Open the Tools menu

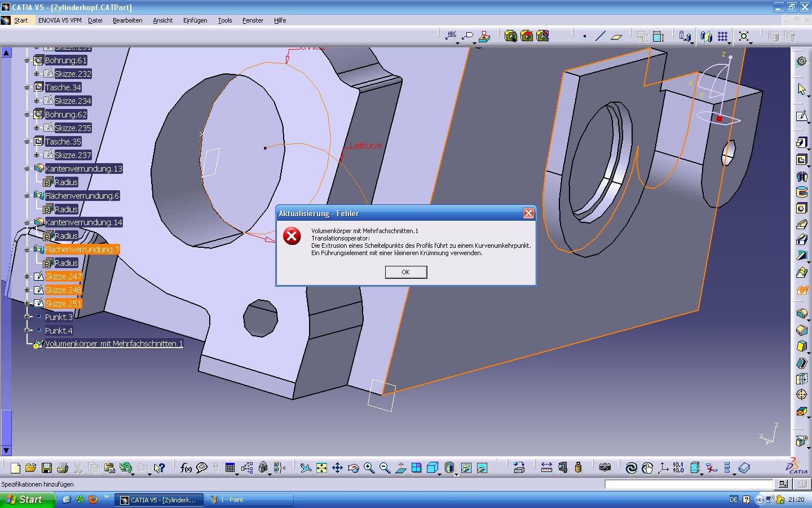(x=225, y=20)
